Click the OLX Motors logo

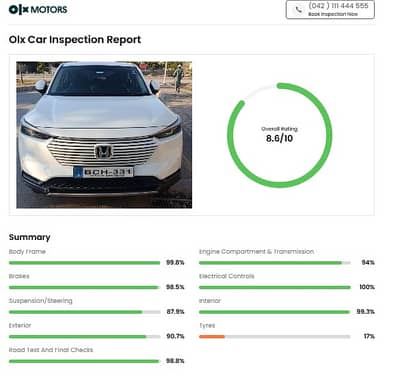pyautogui.click(x=38, y=10)
